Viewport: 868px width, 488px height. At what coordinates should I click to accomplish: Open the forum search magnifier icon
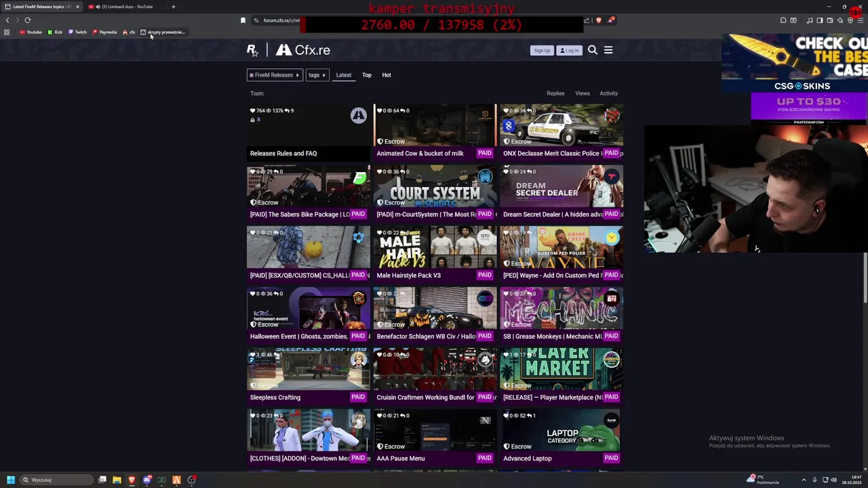(x=593, y=50)
